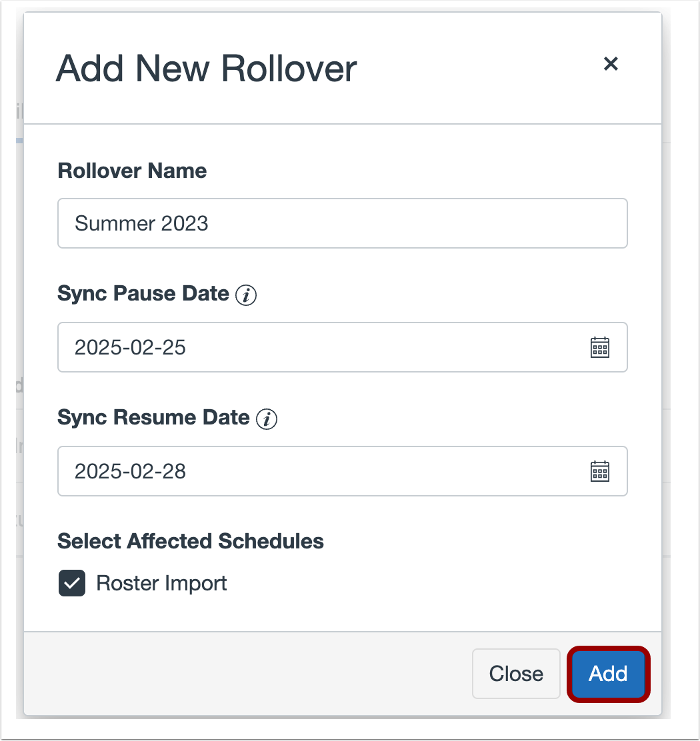Click the Add button to save rollover
This screenshot has width=700, height=741.
pos(607,674)
